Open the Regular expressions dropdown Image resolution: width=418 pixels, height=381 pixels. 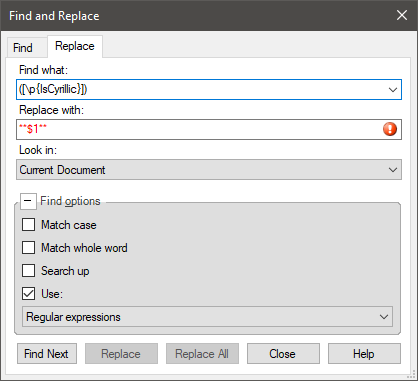pos(207,317)
